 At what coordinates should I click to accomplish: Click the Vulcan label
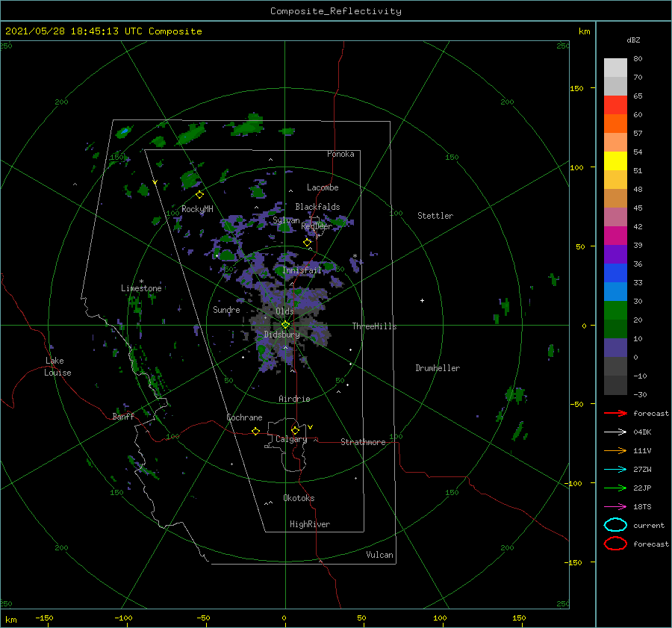tap(379, 555)
